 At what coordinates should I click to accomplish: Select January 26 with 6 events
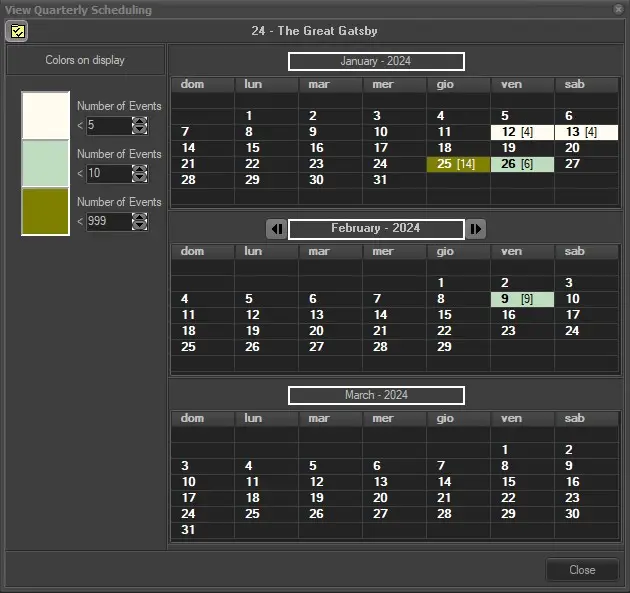tap(522, 165)
